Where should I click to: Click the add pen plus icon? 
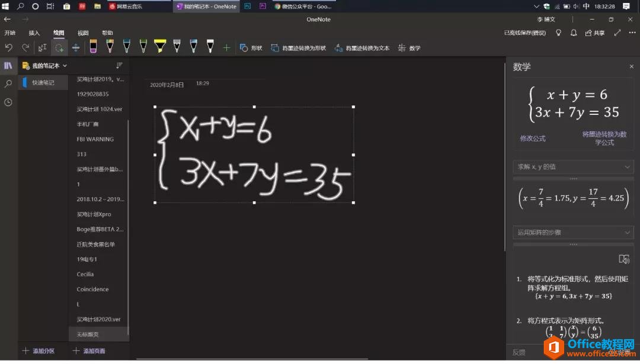226,48
